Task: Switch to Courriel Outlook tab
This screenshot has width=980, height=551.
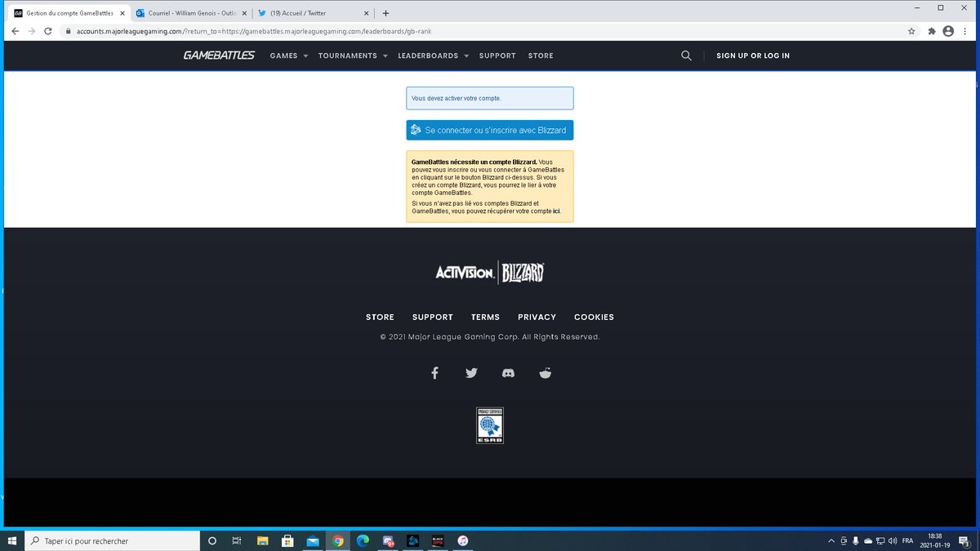Action: [191, 13]
